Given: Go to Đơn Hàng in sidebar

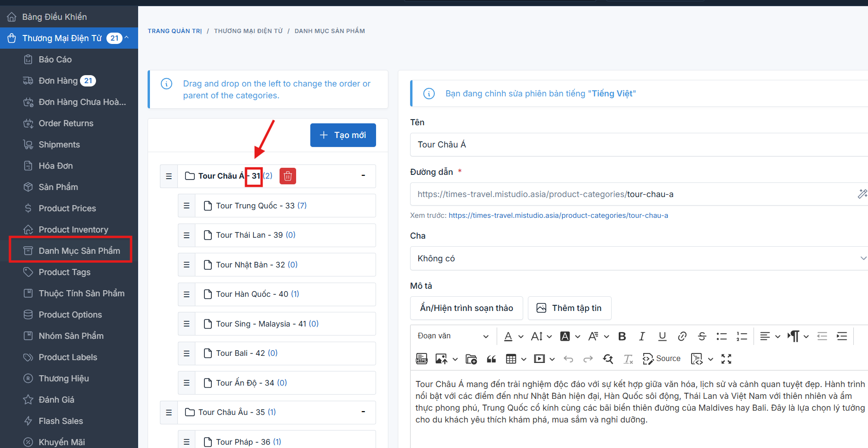Looking at the screenshot, I should tap(58, 81).
